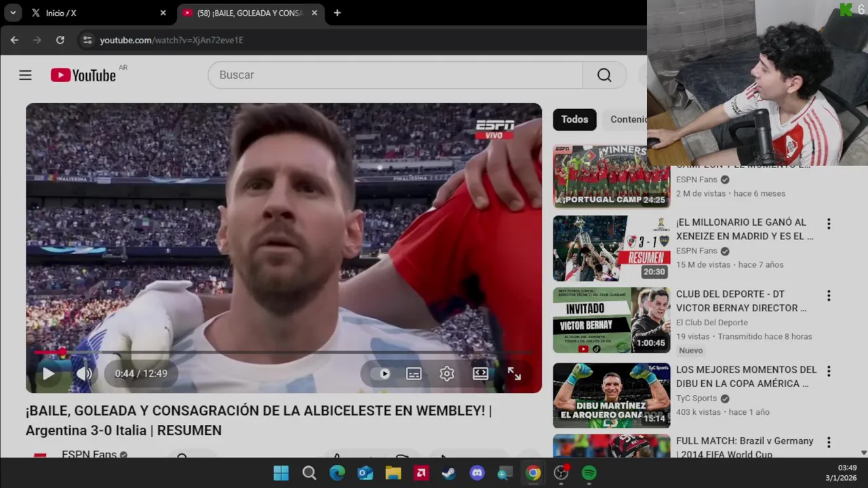Open options menu for CLUB DEL DEPORTE video
The image size is (868, 488).
pyautogui.click(x=829, y=296)
